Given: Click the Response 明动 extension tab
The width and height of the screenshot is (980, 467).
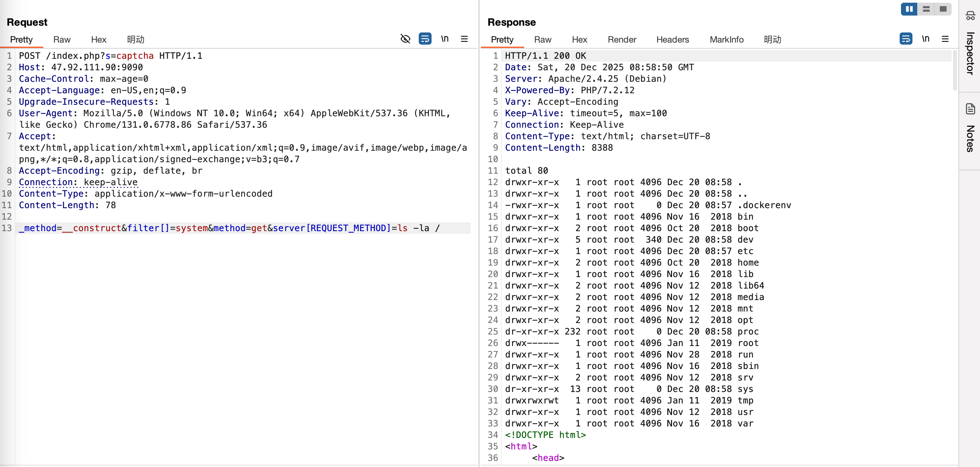Looking at the screenshot, I should click(x=772, y=40).
